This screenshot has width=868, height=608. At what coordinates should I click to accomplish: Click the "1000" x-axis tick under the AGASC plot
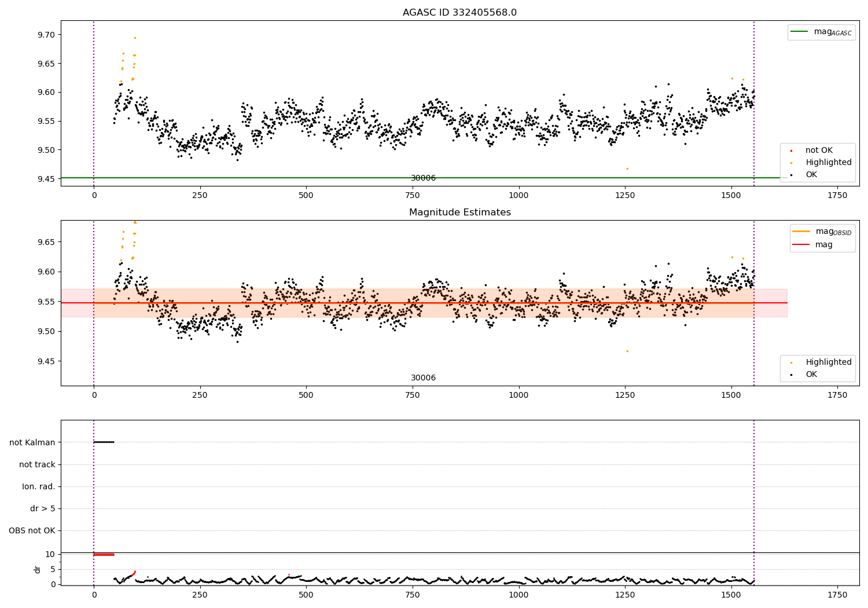518,196
